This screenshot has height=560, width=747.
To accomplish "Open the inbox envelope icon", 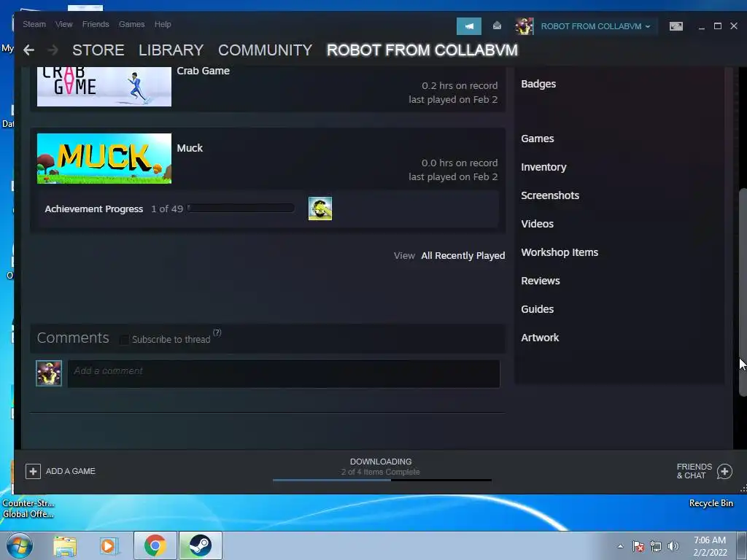I will point(497,26).
